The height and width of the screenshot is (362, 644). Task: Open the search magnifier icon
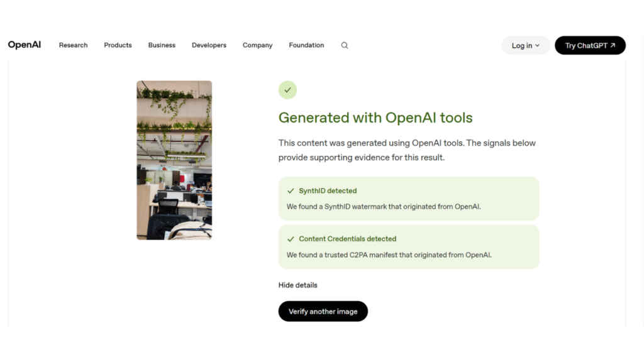click(x=345, y=45)
